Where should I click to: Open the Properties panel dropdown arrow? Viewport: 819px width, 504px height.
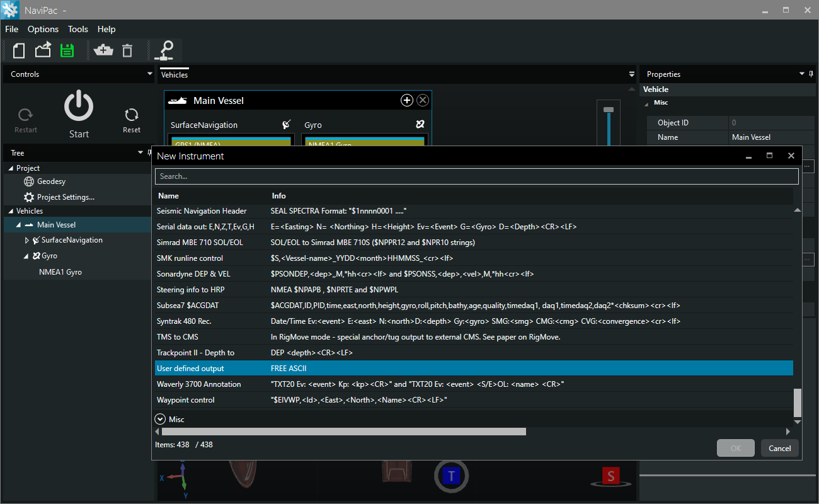802,74
